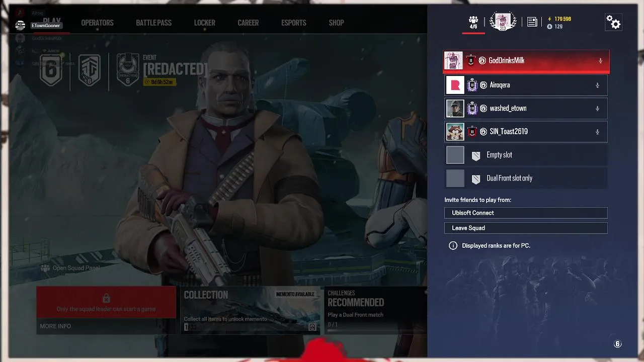Viewport: 644px width, 362px height.
Task: Select the Dual Front slot only label
Action: point(509,178)
